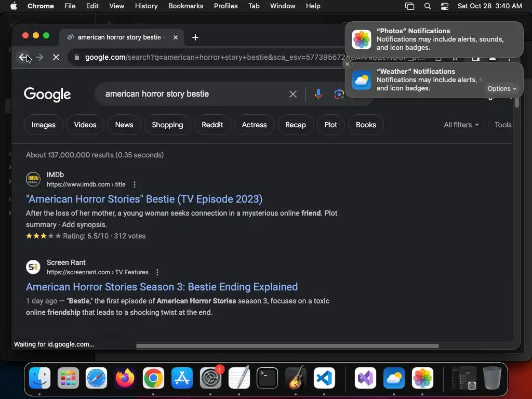Open Control Center in menu bar
Image resolution: width=532 pixels, height=399 pixels.
tap(445, 6)
